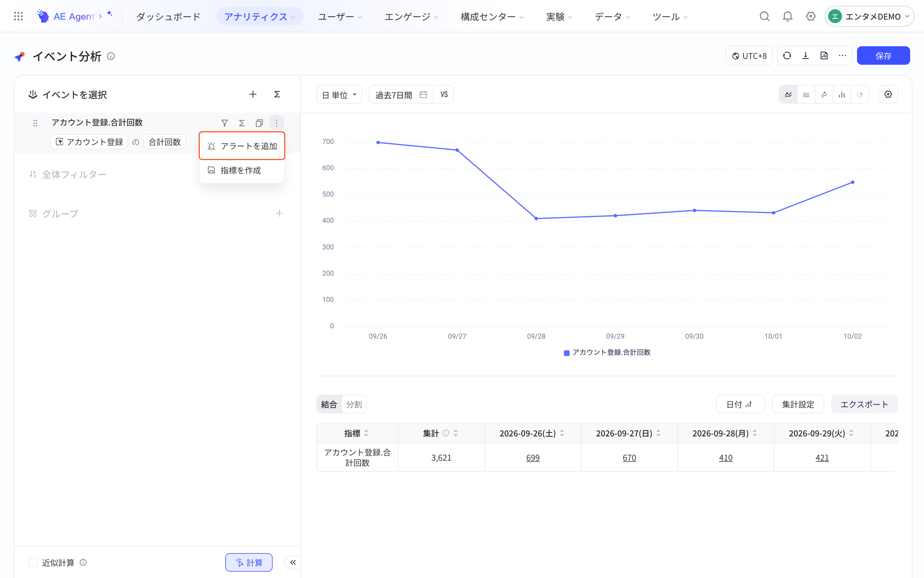Select the pie chart view icon
This screenshot has width=924, height=578.
[860, 95]
